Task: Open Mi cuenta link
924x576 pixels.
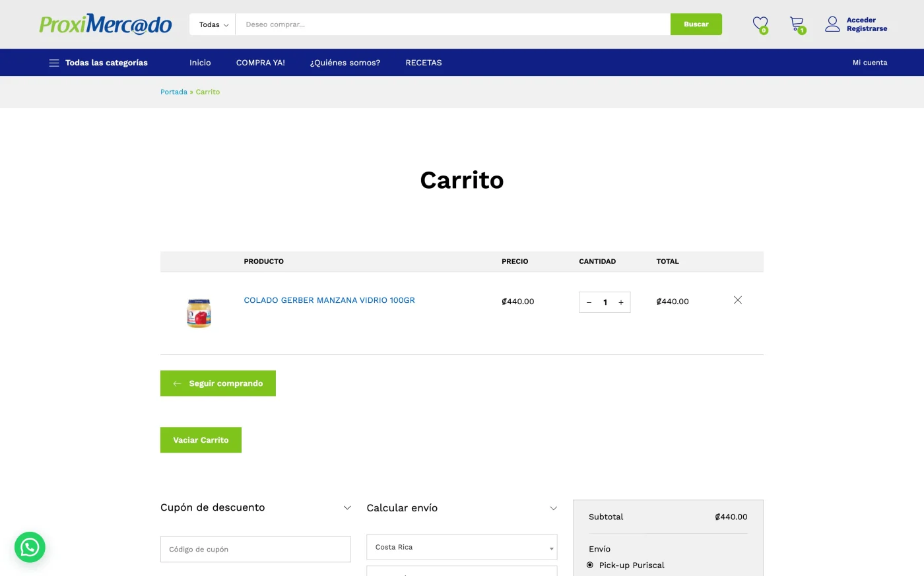Action: (870, 63)
